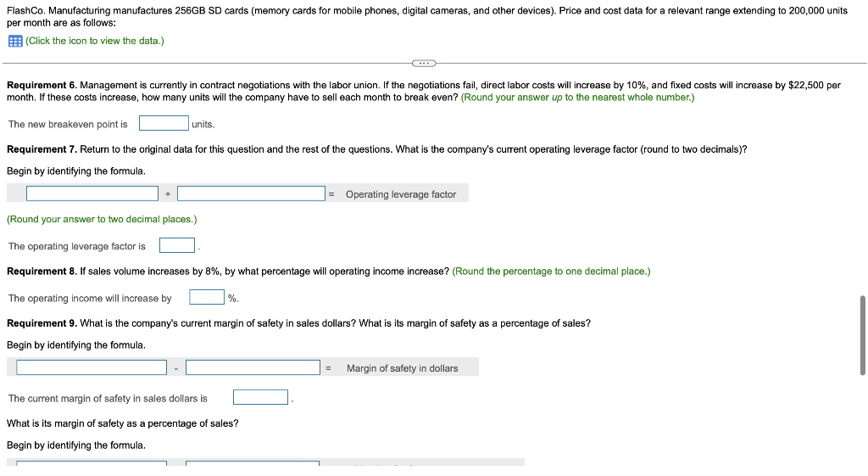Select the first margin of safety percentage formula box
Image resolution: width=868 pixels, height=476 pixels.
pyautogui.click(x=92, y=462)
